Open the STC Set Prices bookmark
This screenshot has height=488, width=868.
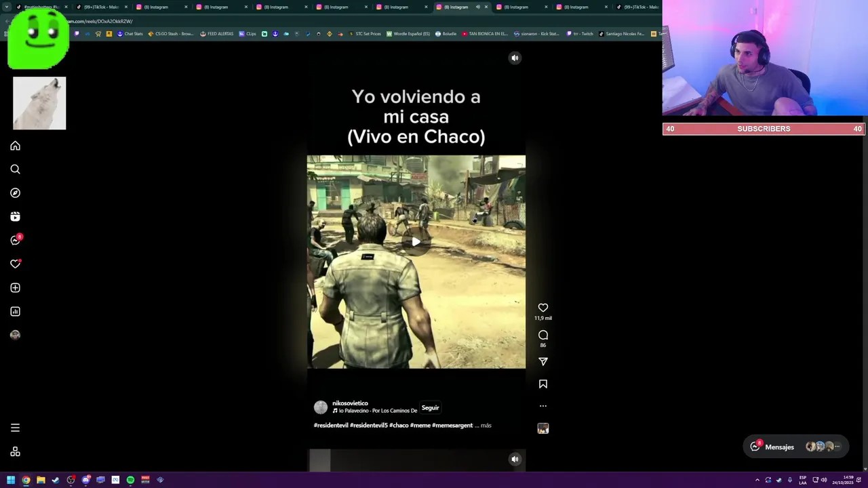365,34
